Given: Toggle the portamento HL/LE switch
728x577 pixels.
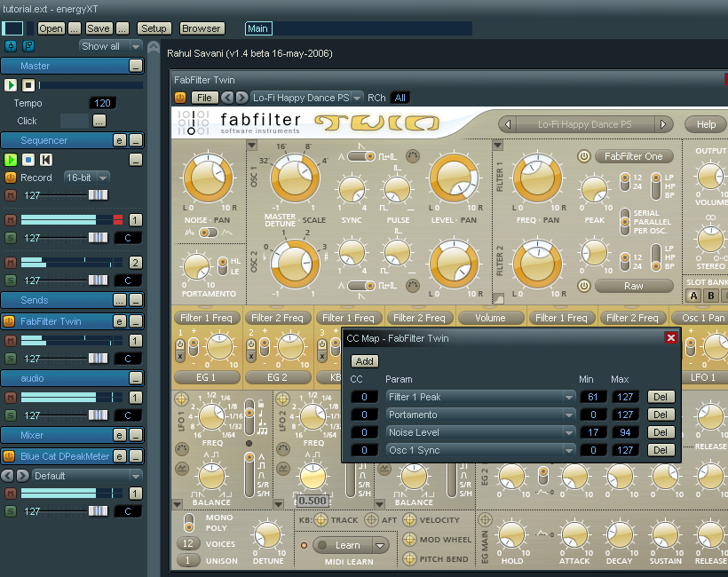Looking at the screenshot, I should pos(223,266).
